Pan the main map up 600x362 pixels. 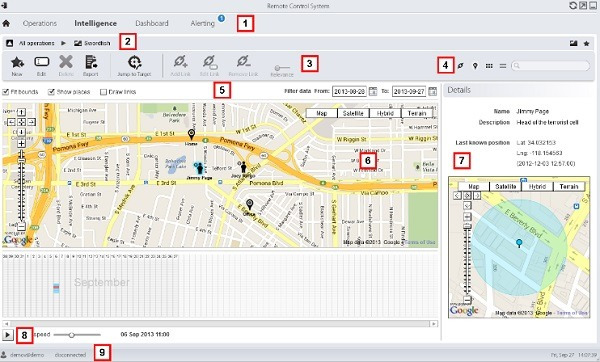[21, 112]
